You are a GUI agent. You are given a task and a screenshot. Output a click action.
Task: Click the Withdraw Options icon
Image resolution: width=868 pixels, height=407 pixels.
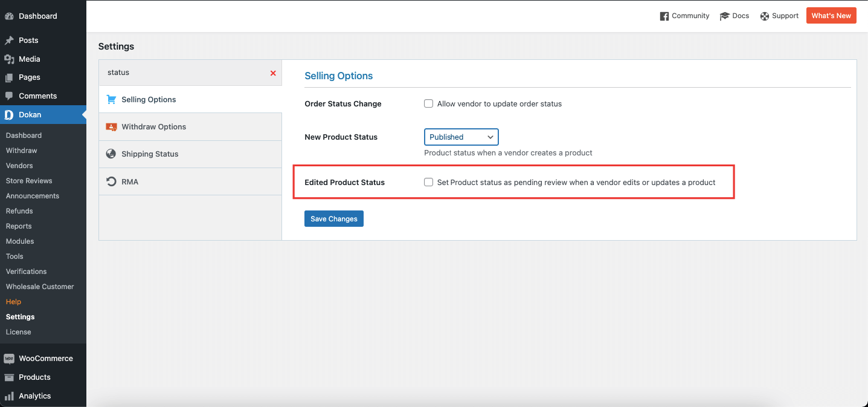tap(111, 127)
